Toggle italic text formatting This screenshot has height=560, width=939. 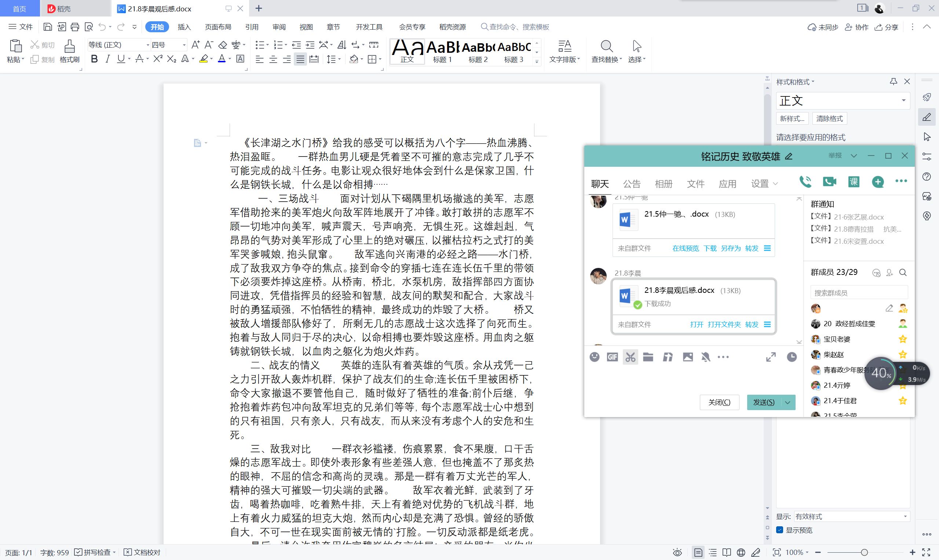click(107, 59)
